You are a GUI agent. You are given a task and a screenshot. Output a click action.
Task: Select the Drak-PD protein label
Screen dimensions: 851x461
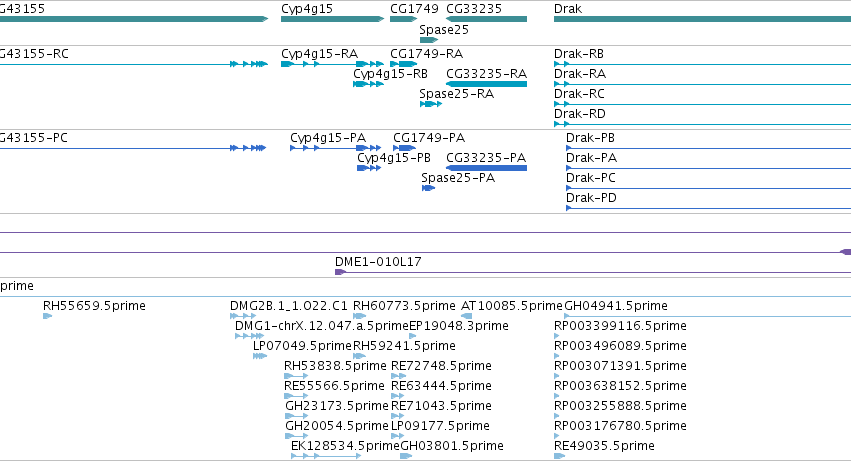(591, 198)
